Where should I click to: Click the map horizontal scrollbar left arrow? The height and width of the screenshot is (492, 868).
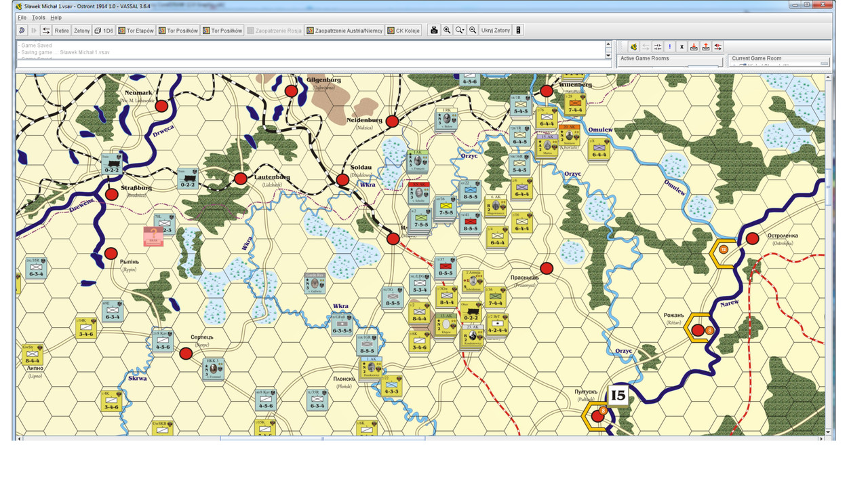coord(20,439)
